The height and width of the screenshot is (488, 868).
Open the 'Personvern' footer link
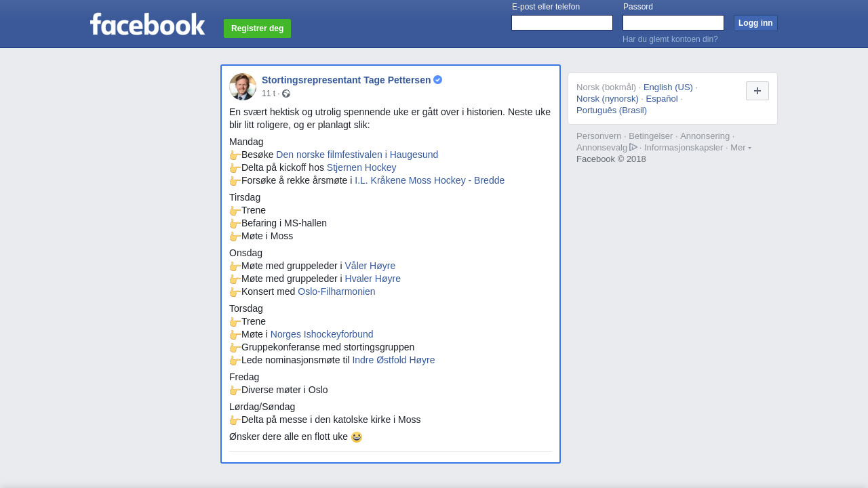(x=599, y=136)
